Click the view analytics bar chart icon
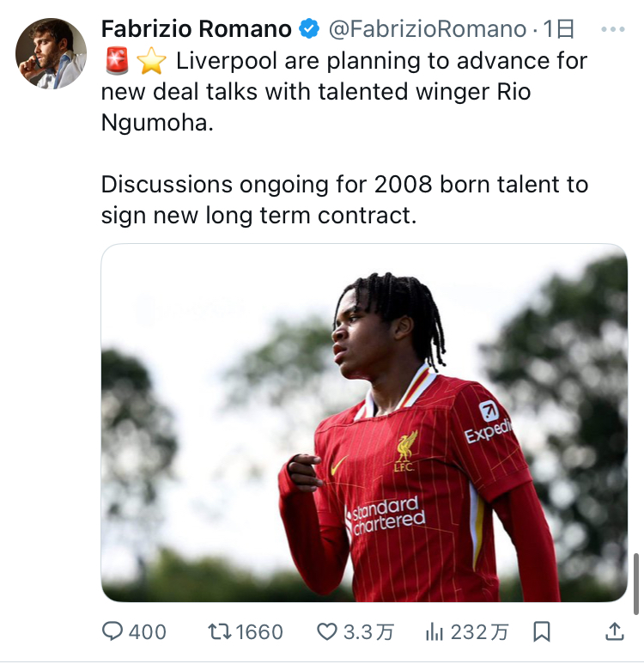The image size is (644, 664). point(434,632)
